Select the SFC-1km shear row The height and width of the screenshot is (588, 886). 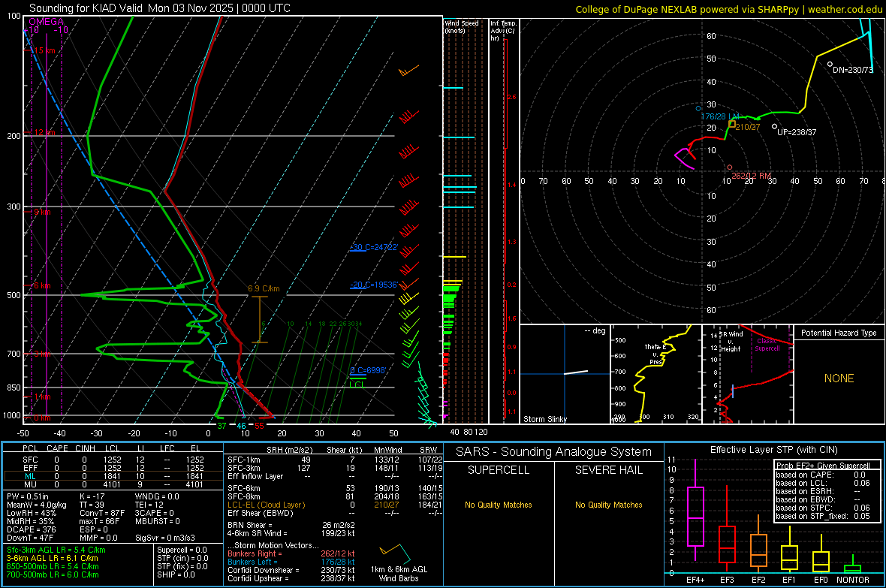[335, 460]
